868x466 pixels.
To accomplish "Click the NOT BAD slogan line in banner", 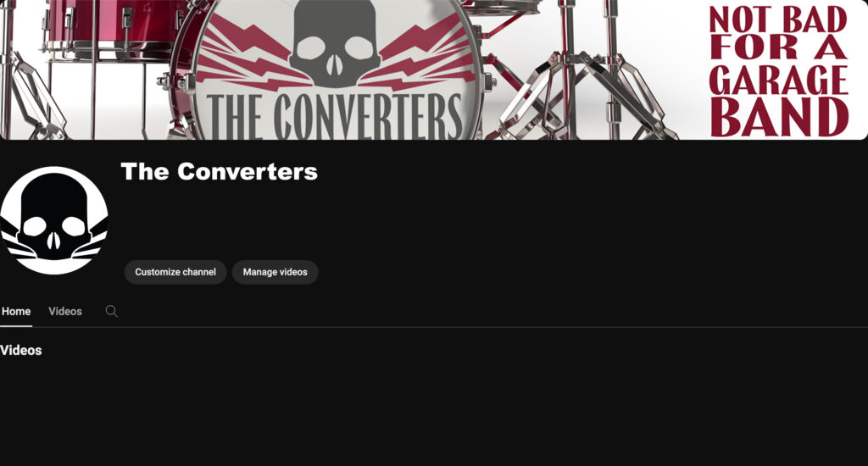I will [x=778, y=20].
